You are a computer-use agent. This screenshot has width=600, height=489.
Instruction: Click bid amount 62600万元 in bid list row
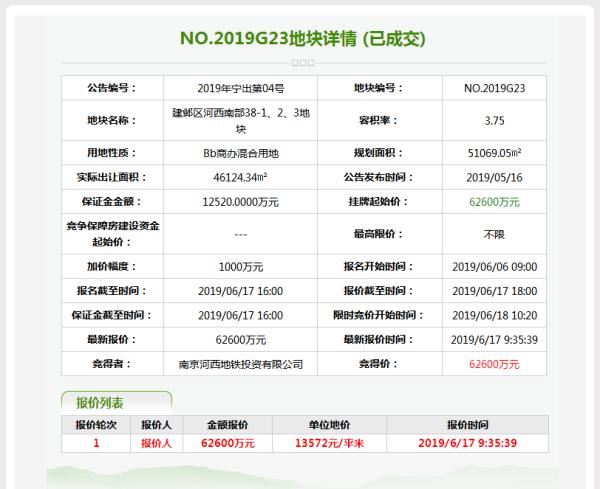tap(228, 443)
